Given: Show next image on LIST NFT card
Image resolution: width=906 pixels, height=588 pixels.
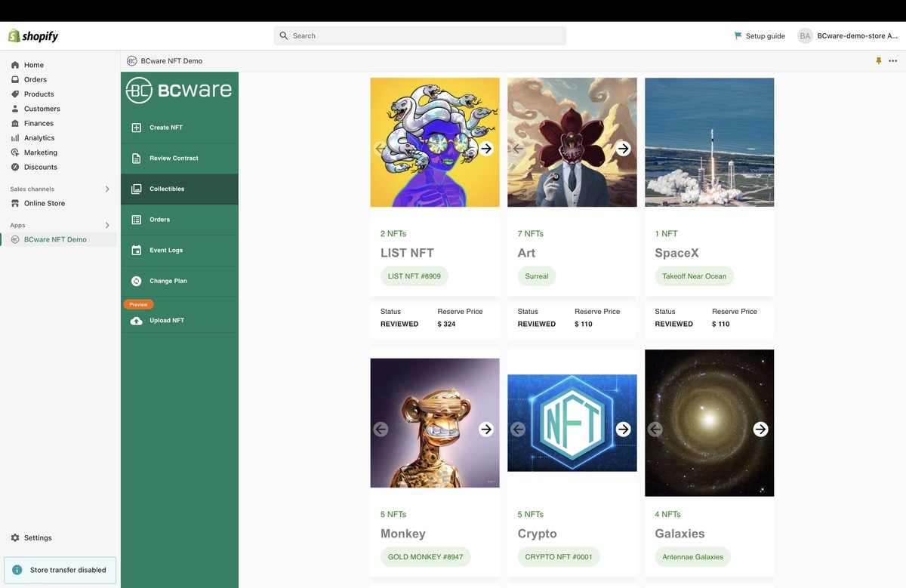Looking at the screenshot, I should point(486,149).
